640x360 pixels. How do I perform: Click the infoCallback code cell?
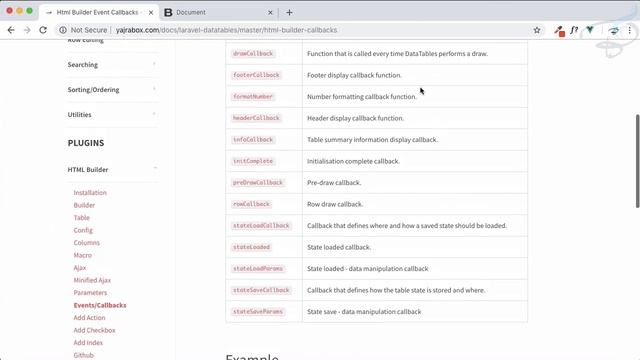pyautogui.click(x=253, y=140)
